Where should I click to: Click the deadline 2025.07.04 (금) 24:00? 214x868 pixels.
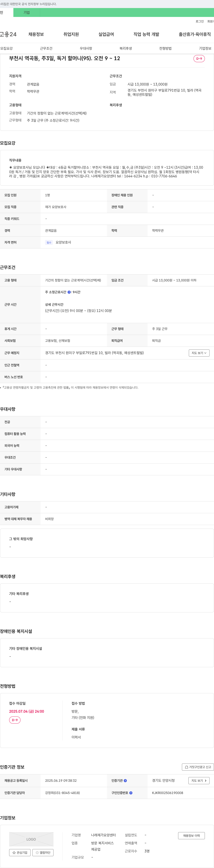27,711
